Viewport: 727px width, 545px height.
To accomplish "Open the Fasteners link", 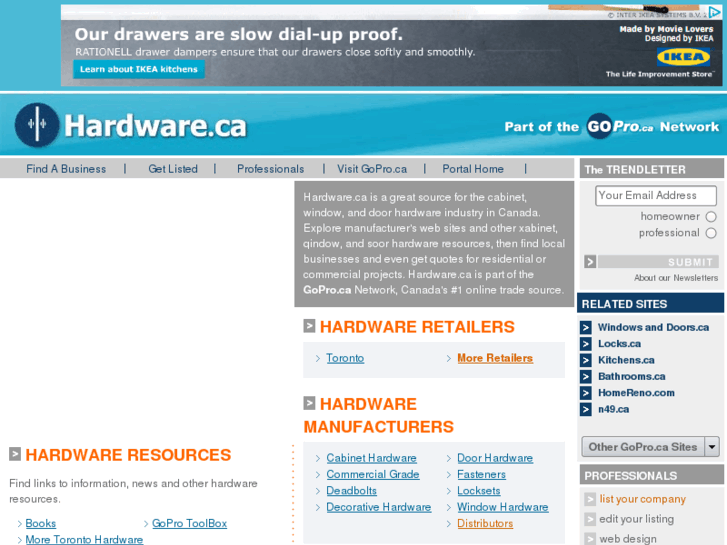I will click(x=481, y=474).
